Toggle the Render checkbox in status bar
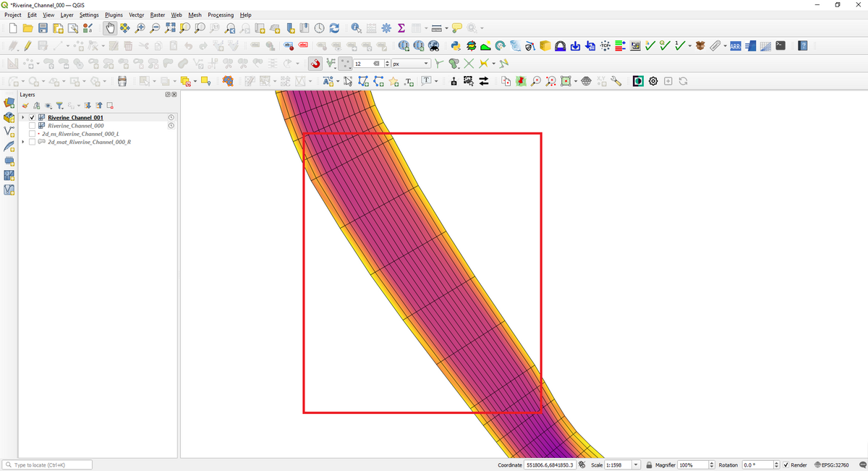 pos(786,464)
